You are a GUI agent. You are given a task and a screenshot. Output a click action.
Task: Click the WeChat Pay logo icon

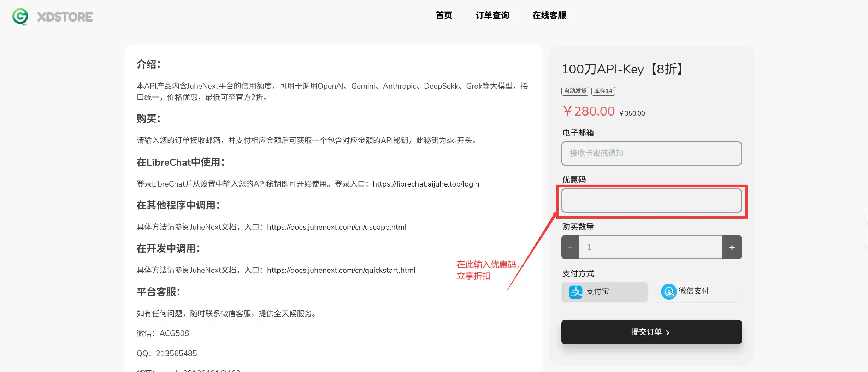[668, 292]
